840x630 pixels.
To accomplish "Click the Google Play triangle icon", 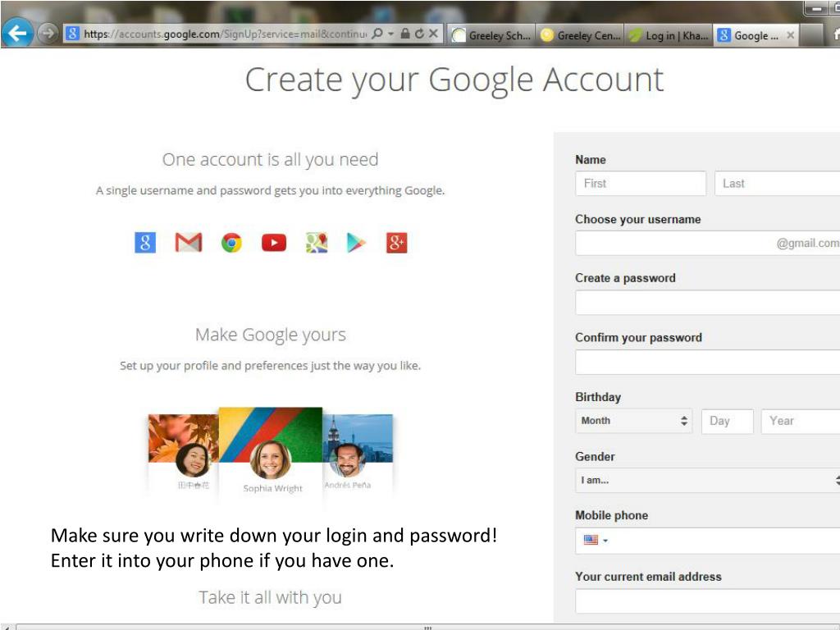I will click(x=356, y=243).
